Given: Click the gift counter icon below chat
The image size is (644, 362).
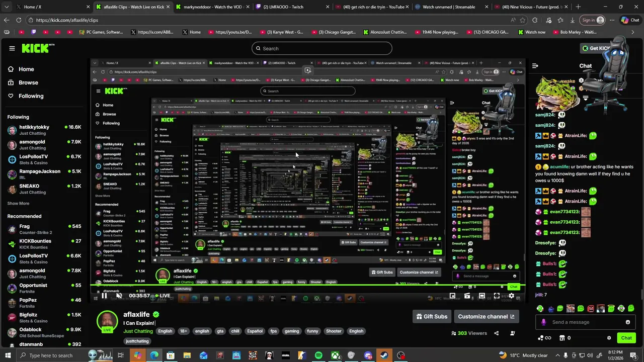Looking at the screenshot, I should pos(565,338).
